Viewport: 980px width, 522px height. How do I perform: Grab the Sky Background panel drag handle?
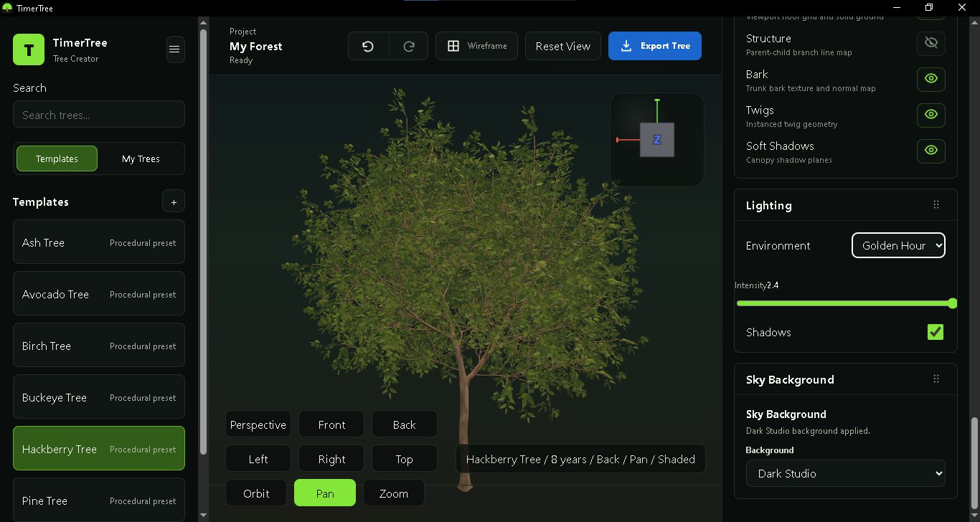pos(936,379)
